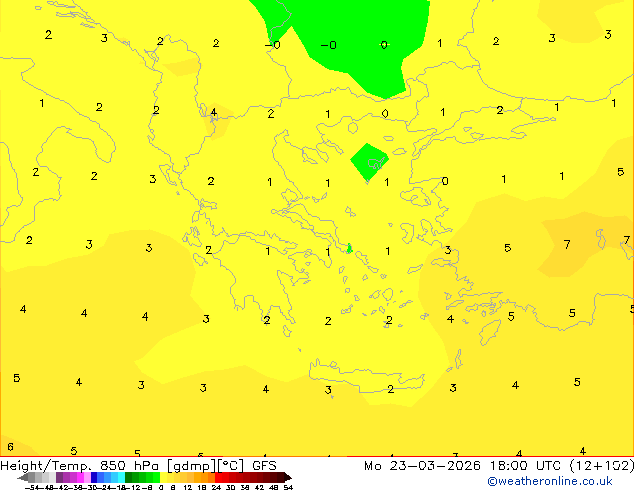This screenshot has height=490, width=634.
Task: Click the '[°C]' unit label
Action: pyautogui.click(x=231, y=466)
